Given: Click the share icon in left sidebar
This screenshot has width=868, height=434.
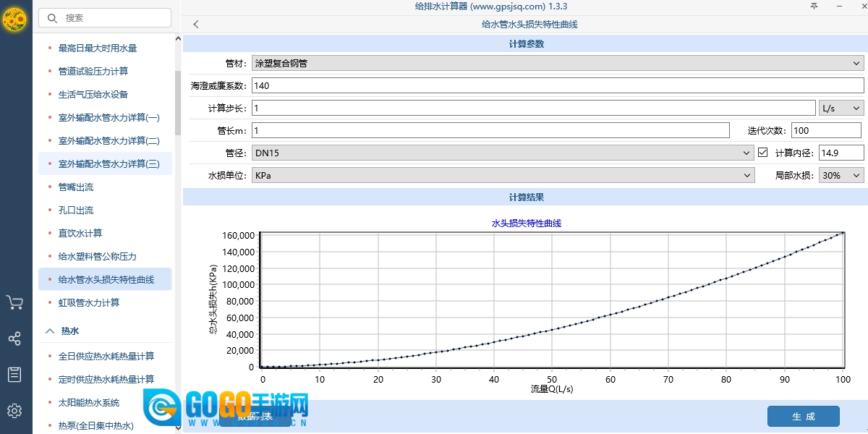Looking at the screenshot, I should (14, 339).
